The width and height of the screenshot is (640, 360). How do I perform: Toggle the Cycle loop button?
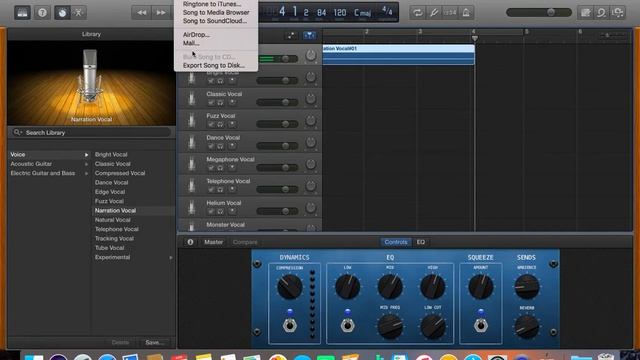coord(417,13)
